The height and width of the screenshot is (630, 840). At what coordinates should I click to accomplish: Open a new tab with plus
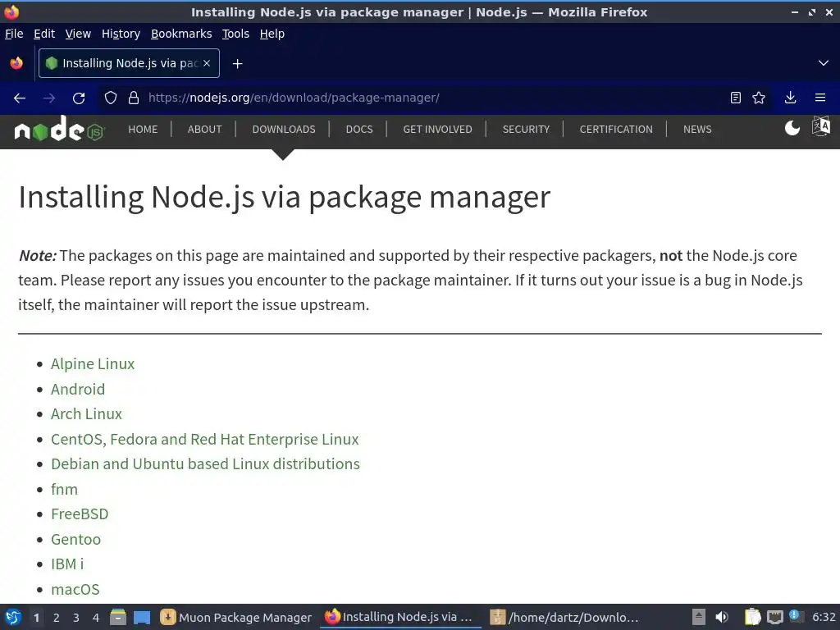click(237, 64)
